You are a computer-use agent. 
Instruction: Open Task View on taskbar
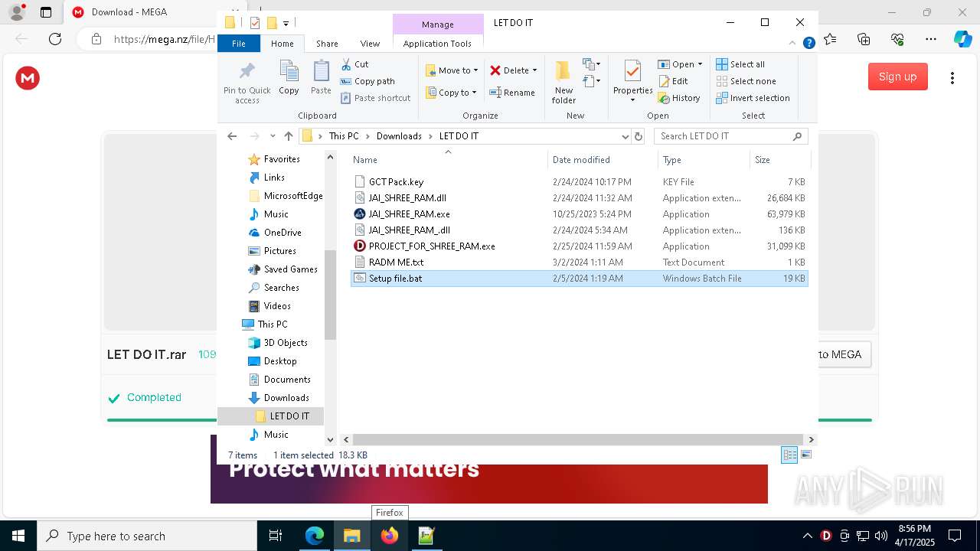[276, 536]
